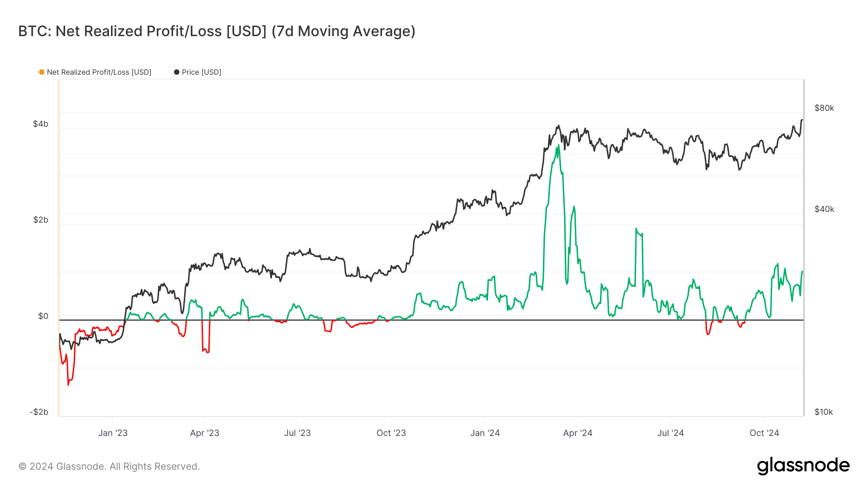Select the Jan '24 x-axis label
This screenshot has height=488, width=868.
tap(485, 433)
